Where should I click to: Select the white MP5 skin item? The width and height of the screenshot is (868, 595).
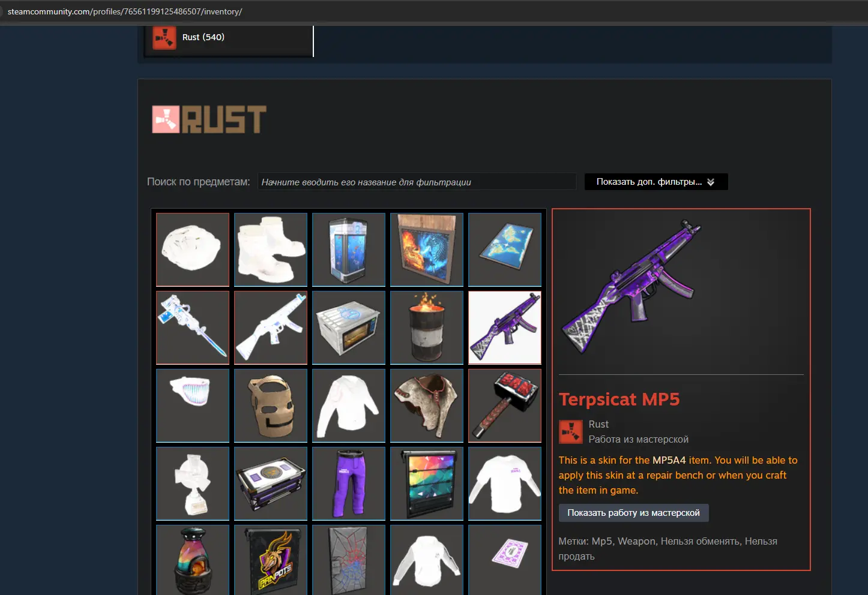[x=271, y=327]
